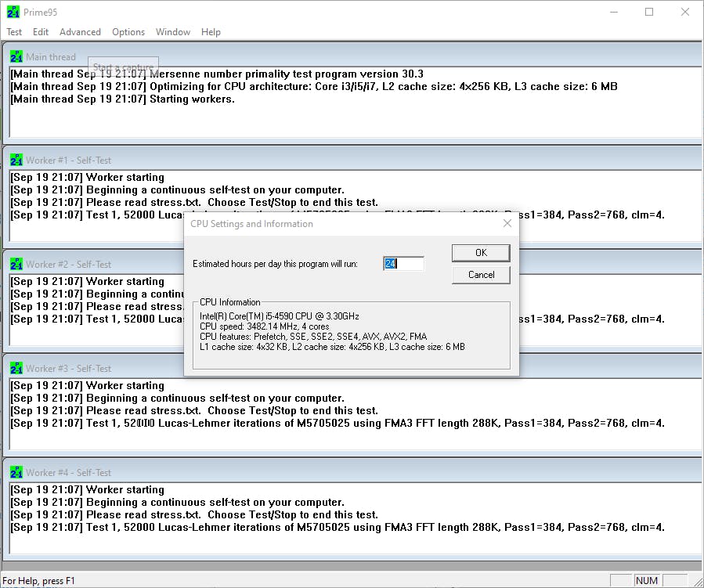Click 'Estimated hours per day this program will run' label
Viewport: 704px width, 588px height.
(275, 264)
